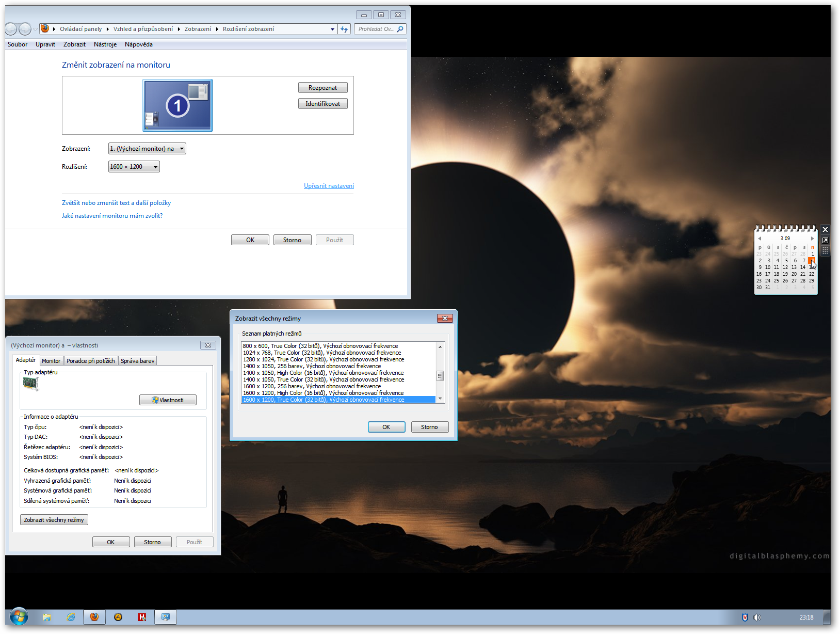Expand the breadcrumb arrow after Ovládací panely

108,29
